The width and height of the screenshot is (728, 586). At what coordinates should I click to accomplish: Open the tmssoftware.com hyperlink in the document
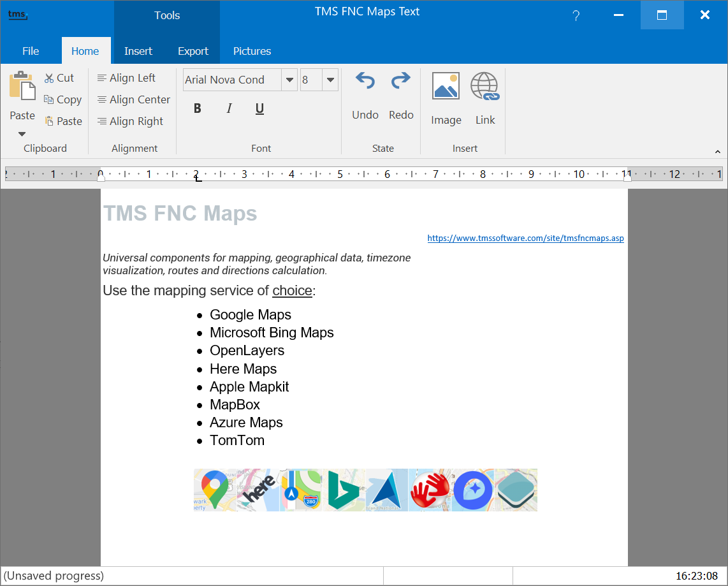point(525,238)
